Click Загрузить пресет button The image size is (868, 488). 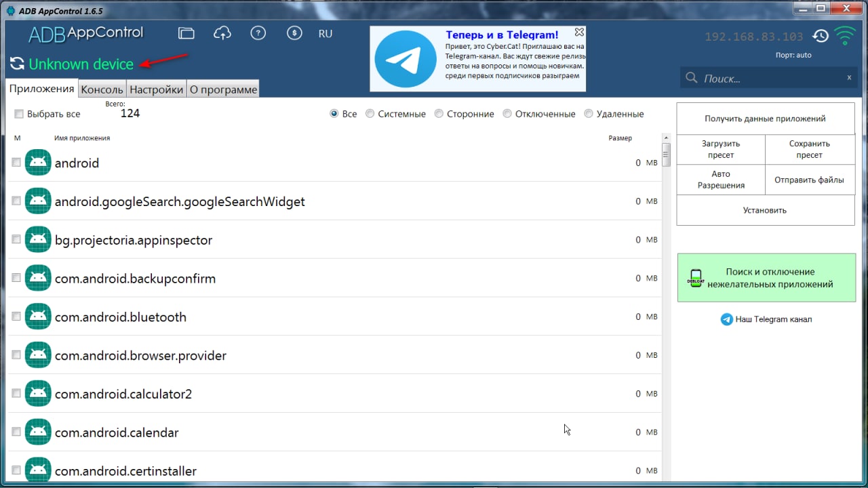coord(721,149)
